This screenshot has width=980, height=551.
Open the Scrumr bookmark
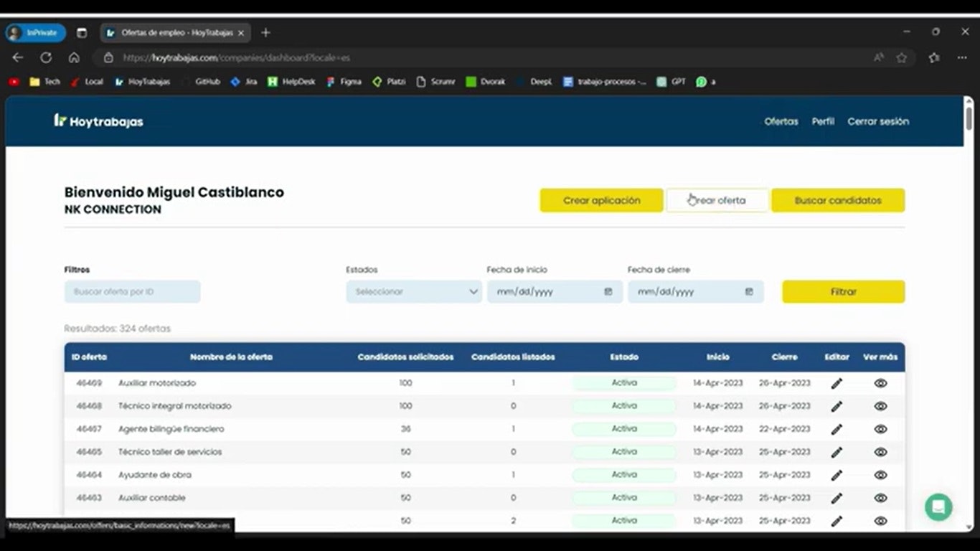(436, 82)
